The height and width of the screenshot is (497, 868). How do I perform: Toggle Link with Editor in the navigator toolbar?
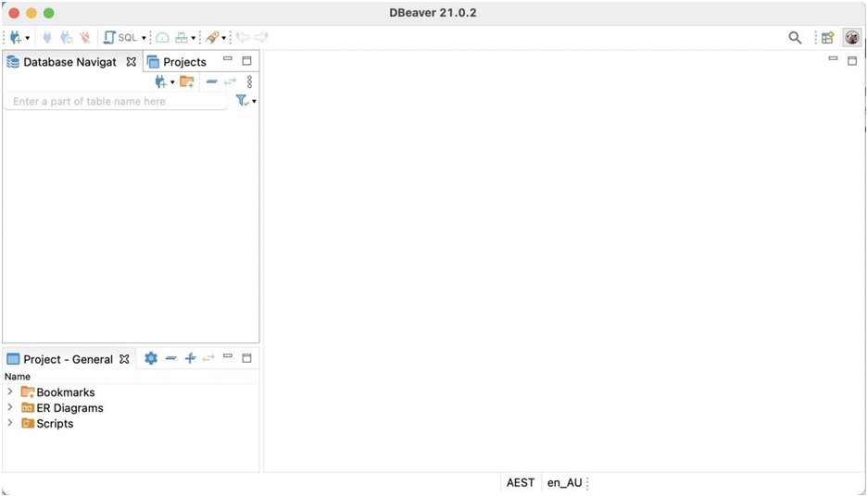231,81
